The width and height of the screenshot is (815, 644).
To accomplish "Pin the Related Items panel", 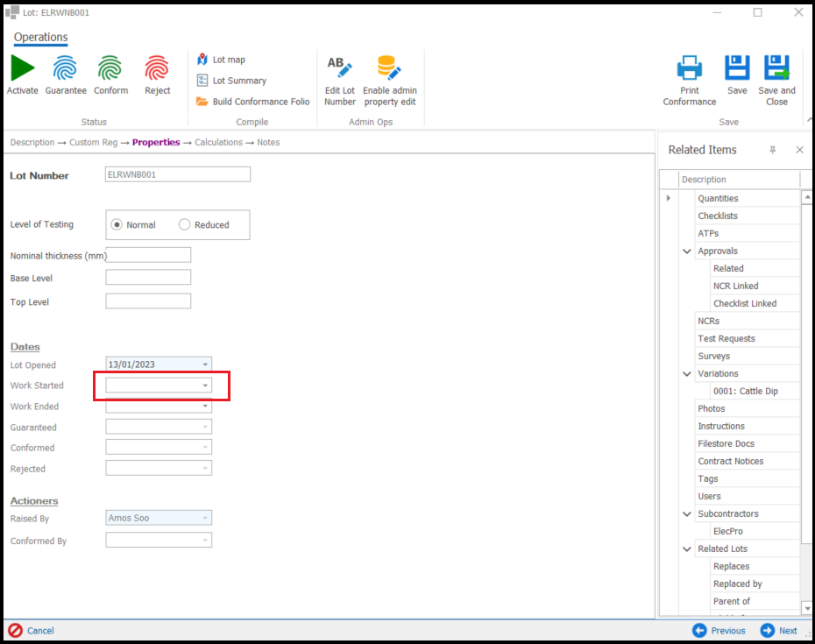I will click(x=772, y=150).
